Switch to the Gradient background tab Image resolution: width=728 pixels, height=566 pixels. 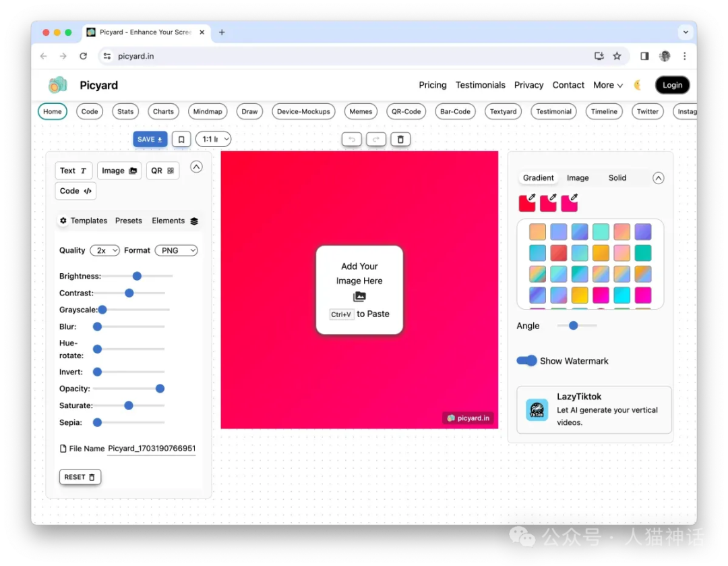[x=538, y=178]
